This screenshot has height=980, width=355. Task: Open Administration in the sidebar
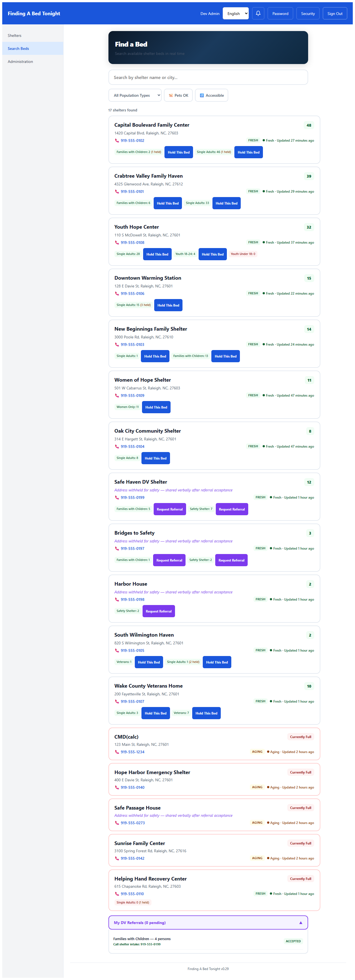tap(20, 62)
